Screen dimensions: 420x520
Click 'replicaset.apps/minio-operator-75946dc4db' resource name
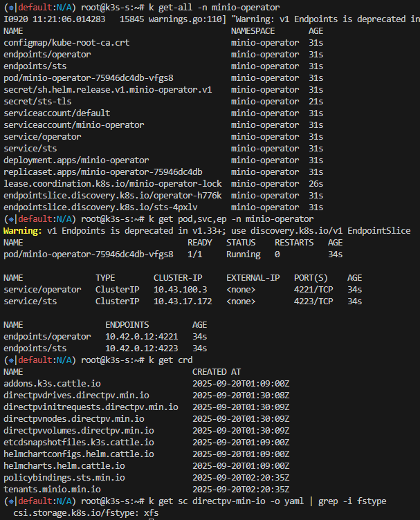(103, 172)
